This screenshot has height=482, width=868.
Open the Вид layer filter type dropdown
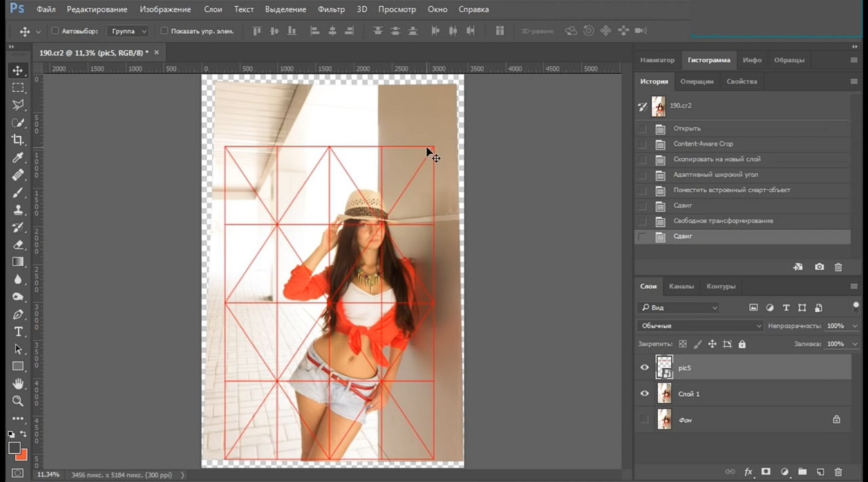click(x=679, y=308)
